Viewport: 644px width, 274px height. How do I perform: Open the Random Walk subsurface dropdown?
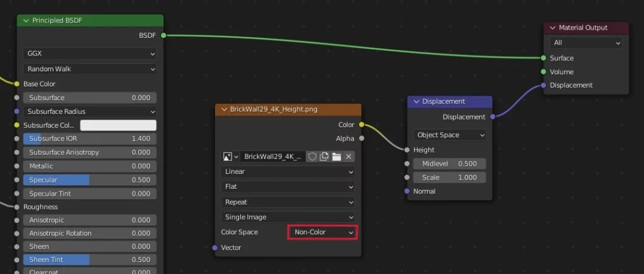click(x=90, y=69)
